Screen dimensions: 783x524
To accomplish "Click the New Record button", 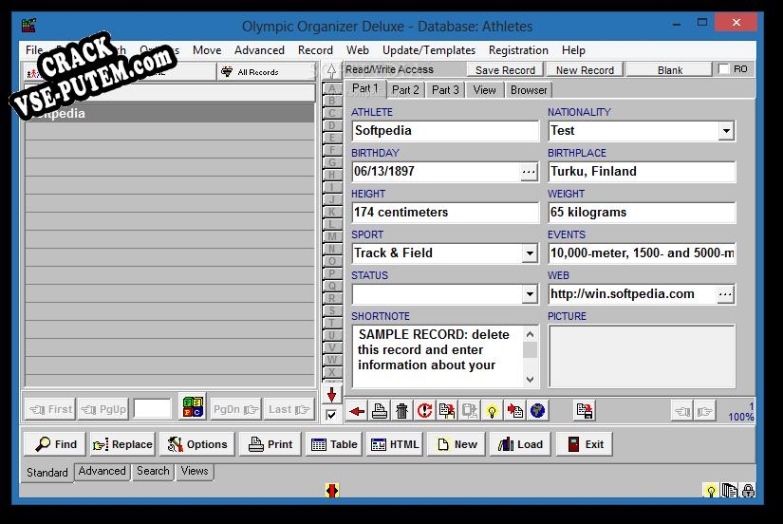I will 585,70.
